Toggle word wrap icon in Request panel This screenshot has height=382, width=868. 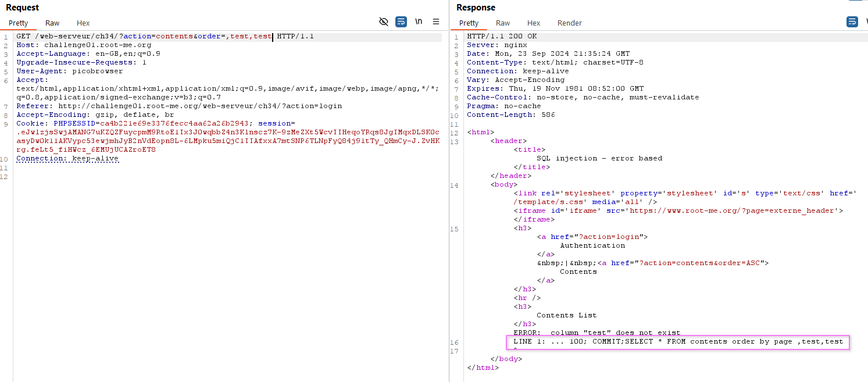click(401, 22)
